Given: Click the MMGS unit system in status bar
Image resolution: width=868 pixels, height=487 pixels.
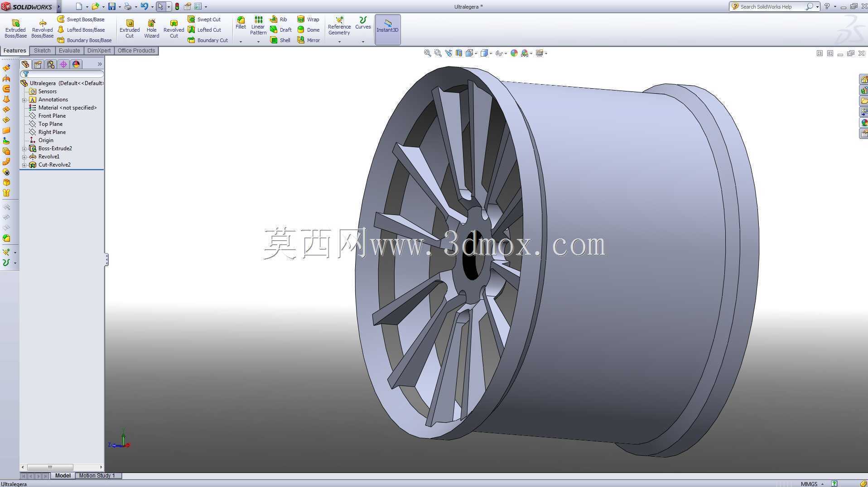Looking at the screenshot, I should click(x=809, y=484).
